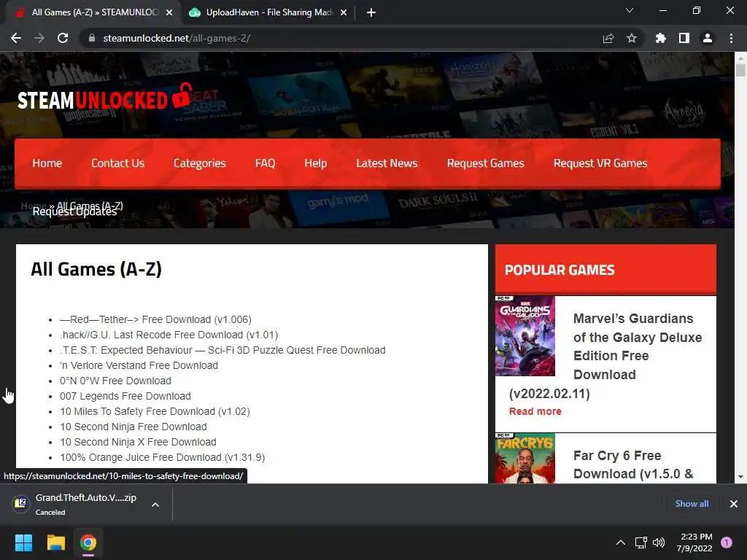The height and width of the screenshot is (560, 747).
Task: Toggle the browser side panel icon
Action: (684, 38)
